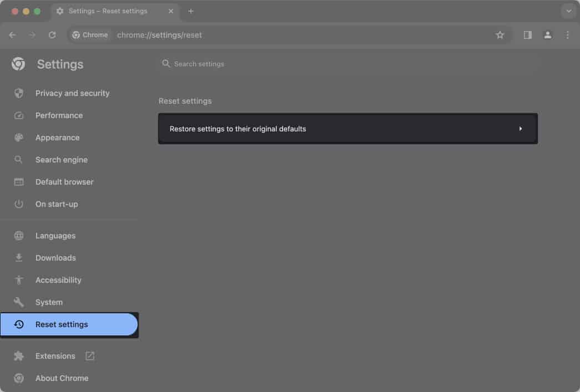Open the side panel icon
580x392 pixels.
527,35
